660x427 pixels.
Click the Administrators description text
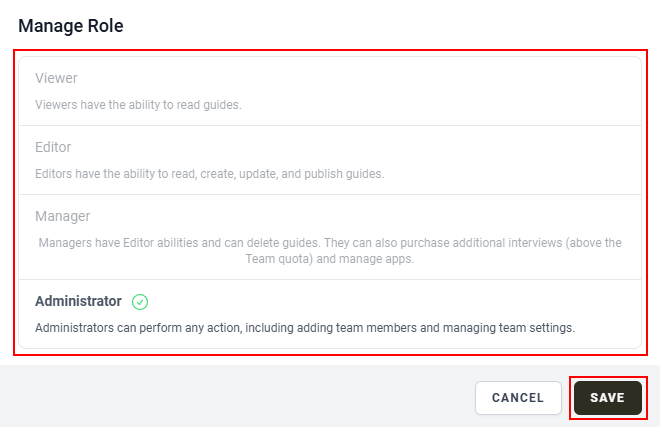click(305, 328)
